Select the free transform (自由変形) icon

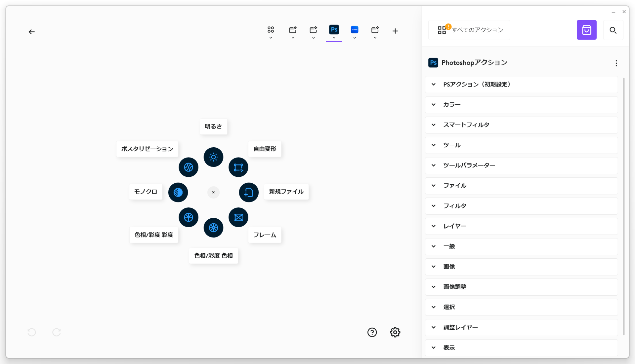[238, 167]
